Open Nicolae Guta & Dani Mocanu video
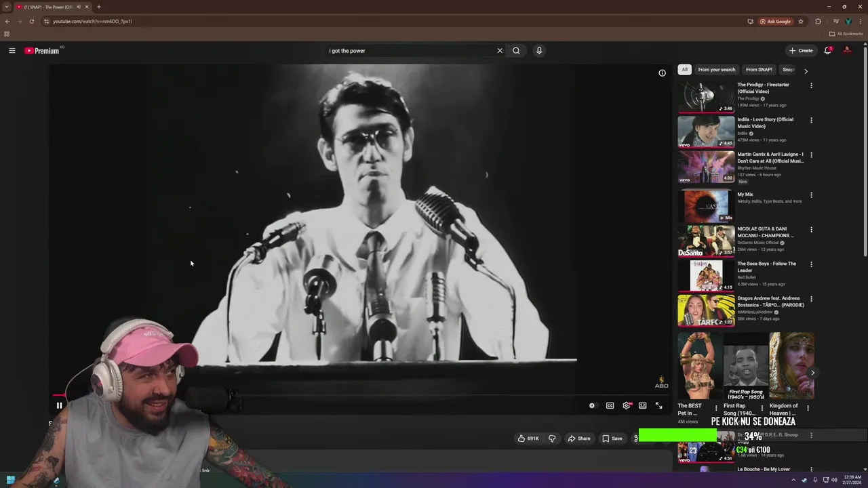 point(706,241)
